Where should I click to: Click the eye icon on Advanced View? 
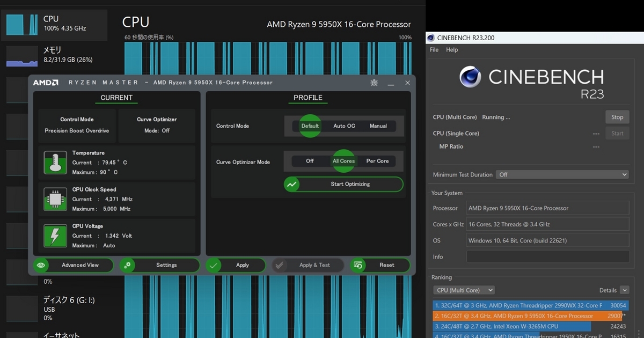pos(41,265)
